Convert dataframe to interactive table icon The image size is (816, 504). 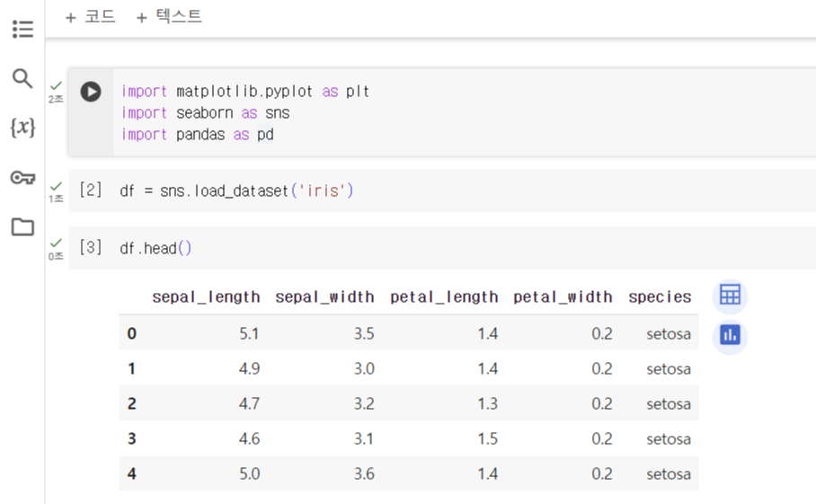tap(730, 296)
